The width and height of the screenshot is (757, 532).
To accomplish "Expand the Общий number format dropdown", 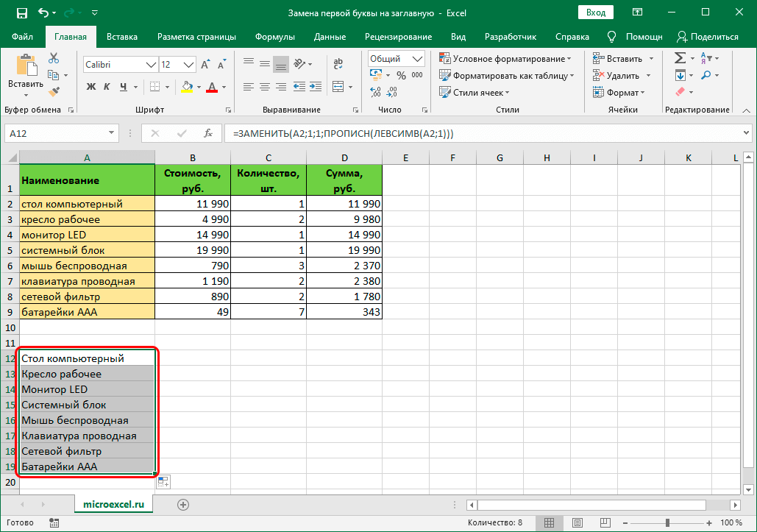I will tap(418, 59).
